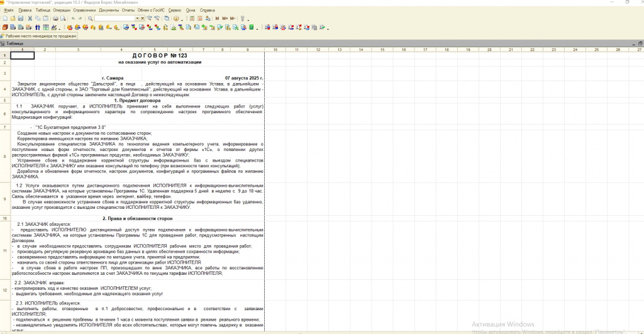Select row header 10
Image resolution: width=644 pixels, height=334 pixels.
[5, 218]
